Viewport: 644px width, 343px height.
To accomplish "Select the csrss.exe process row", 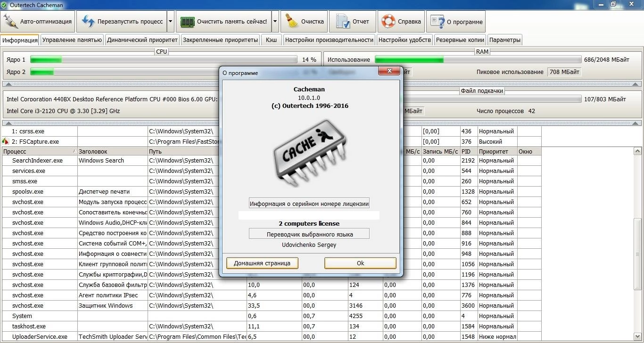I will coord(272,131).
